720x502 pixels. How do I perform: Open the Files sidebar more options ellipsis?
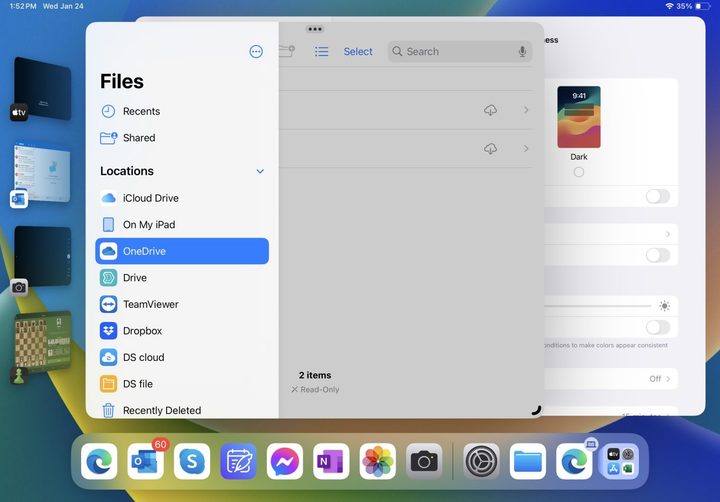256,51
